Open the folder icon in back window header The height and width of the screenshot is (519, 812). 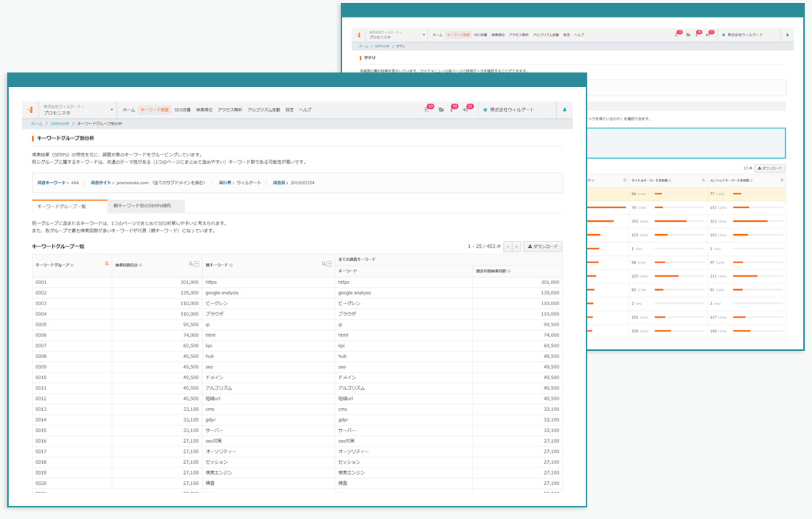pos(688,36)
